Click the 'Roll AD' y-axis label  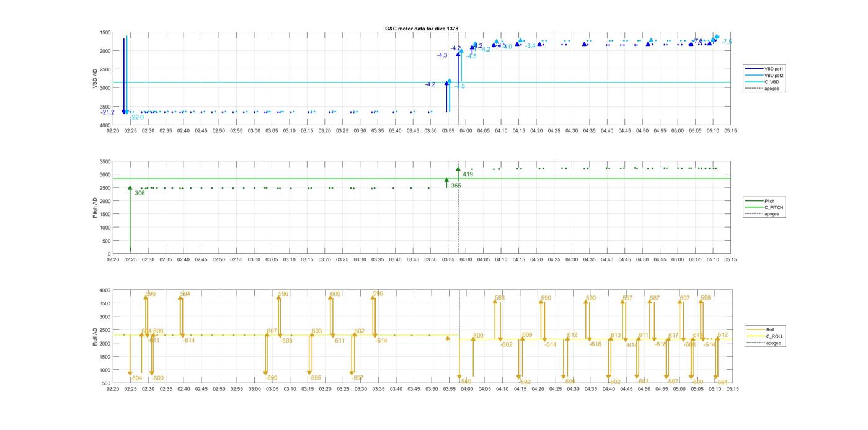95,336
